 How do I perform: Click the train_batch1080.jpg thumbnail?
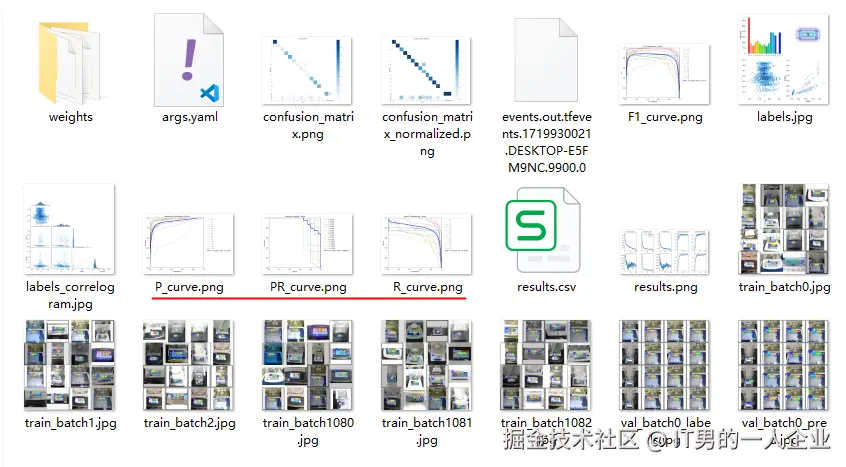[307, 365]
